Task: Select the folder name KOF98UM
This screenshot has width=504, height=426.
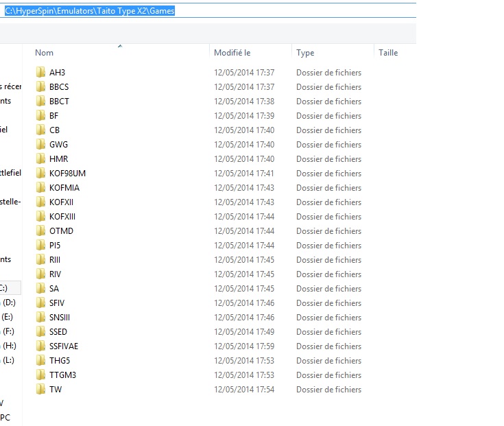Action: [x=67, y=174]
